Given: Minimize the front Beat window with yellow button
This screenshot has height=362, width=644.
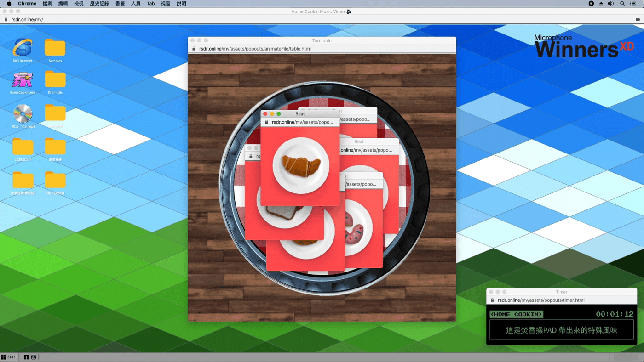Looking at the screenshot, I should point(272,114).
